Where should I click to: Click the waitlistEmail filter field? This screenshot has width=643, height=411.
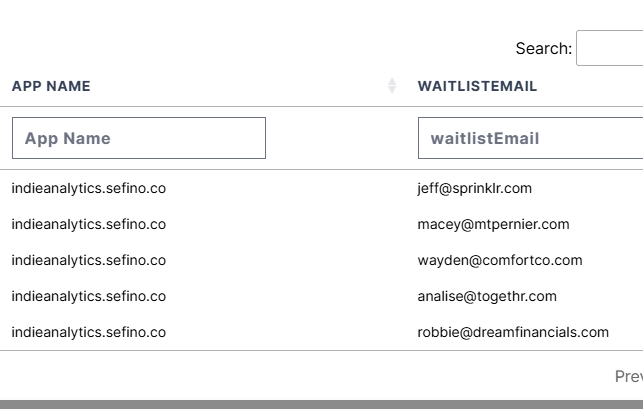530,138
